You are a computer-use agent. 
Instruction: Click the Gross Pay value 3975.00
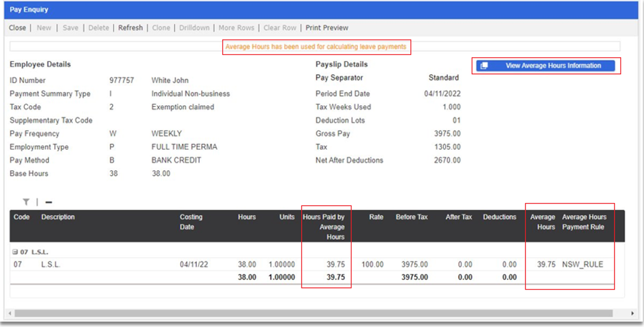[x=447, y=134]
